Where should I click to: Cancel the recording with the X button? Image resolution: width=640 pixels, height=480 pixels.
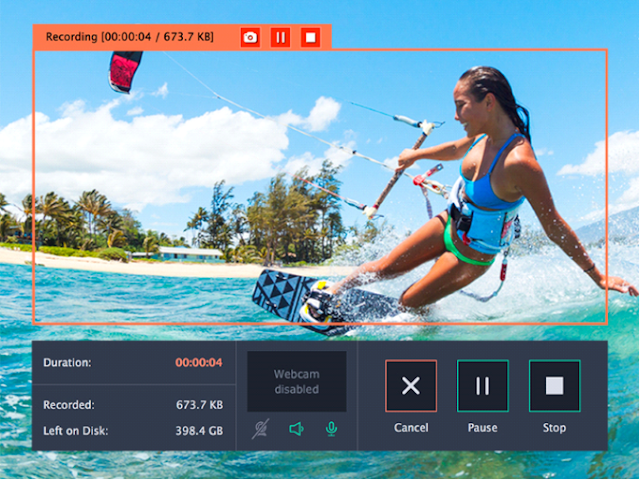(x=411, y=386)
